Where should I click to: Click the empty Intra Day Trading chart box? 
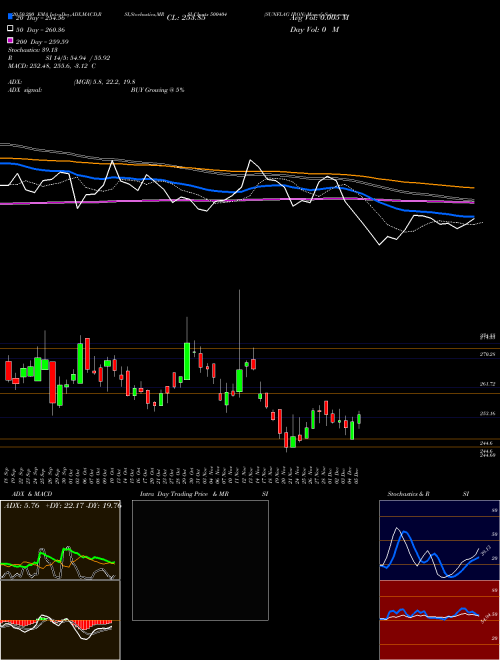coord(200,560)
